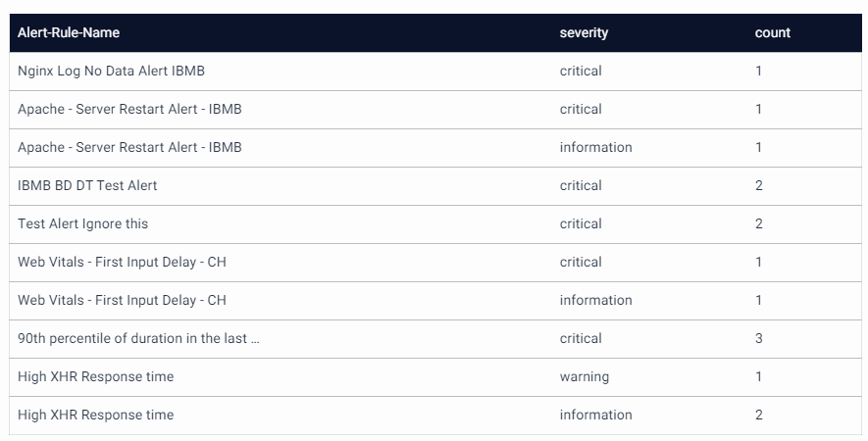The image size is (868, 441).
Task: Click the IBMB BD DT Test Alert name
Action: tap(87, 185)
